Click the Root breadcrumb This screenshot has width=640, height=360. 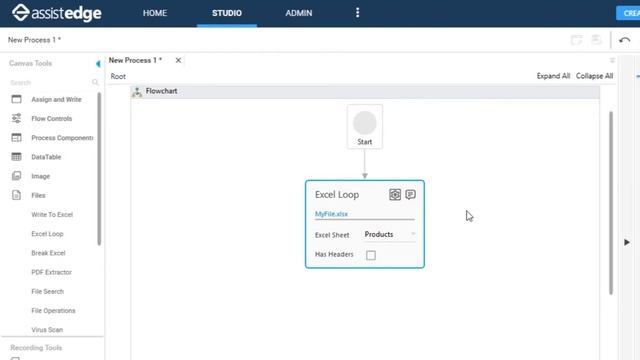(118, 76)
